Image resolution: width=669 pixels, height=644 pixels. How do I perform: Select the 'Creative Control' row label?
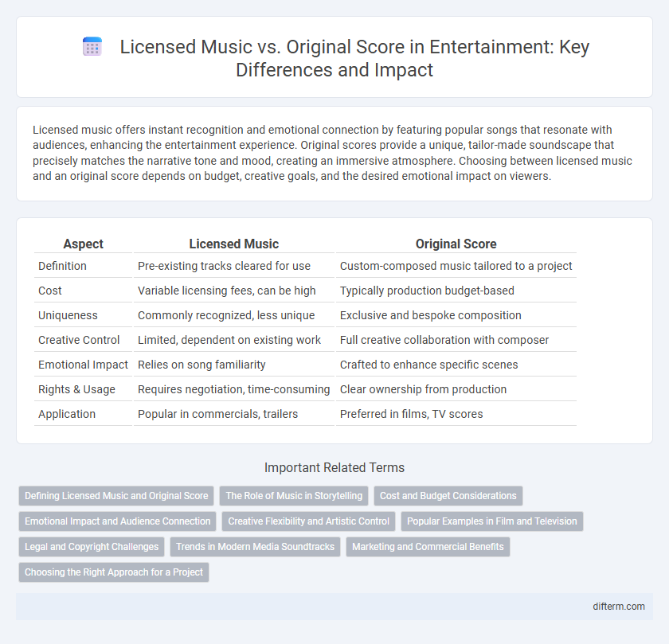pyautogui.click(x=79, y=340)
